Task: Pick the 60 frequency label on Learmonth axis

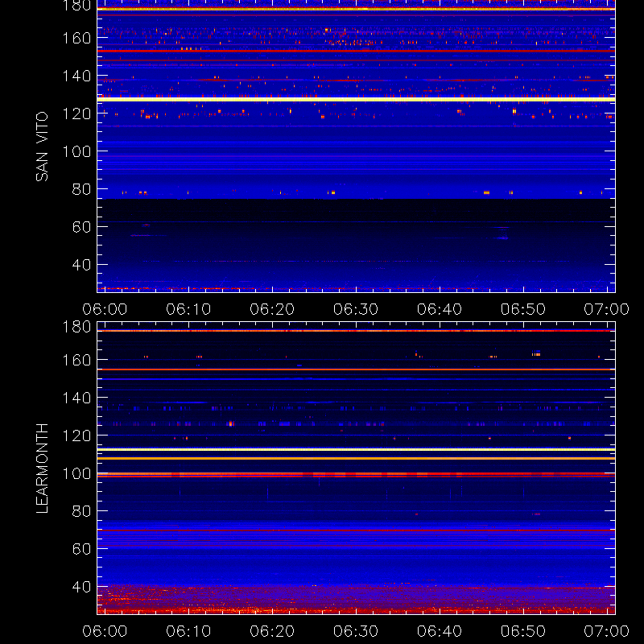Action: coord(81,549)
